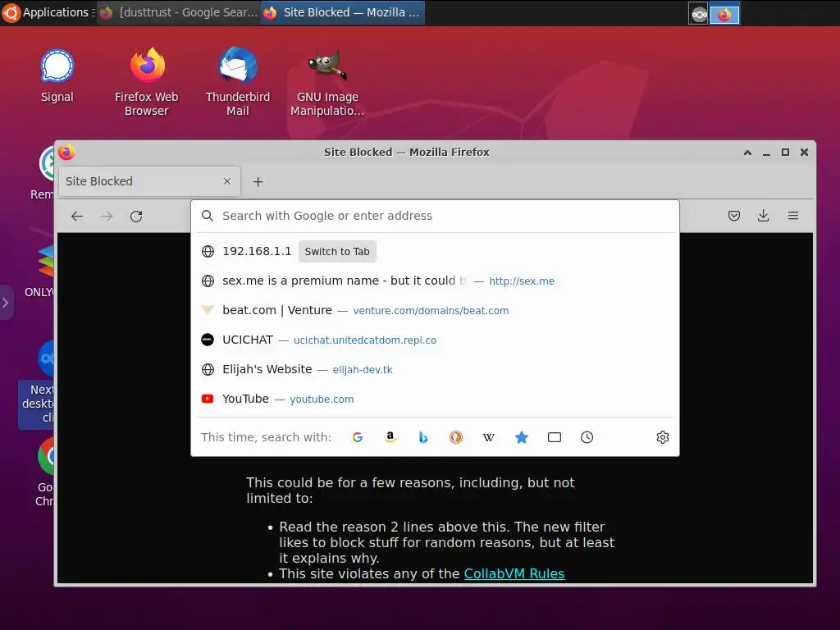The height and width of the screenshot is (630, 840).
Task: Search in History clock icon
Action: pos(587,437)
